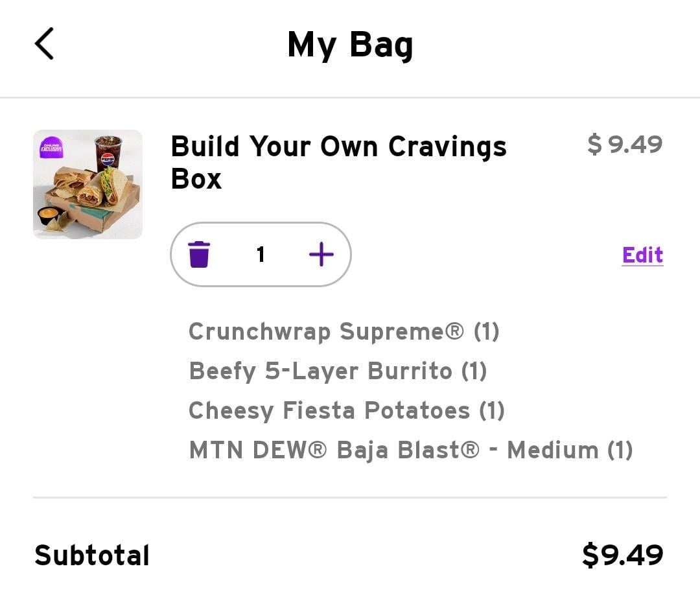Select the Beefy 5-Layer Burrito line
The width and height of the screenshot is (700, 597).
coord(337,371)
